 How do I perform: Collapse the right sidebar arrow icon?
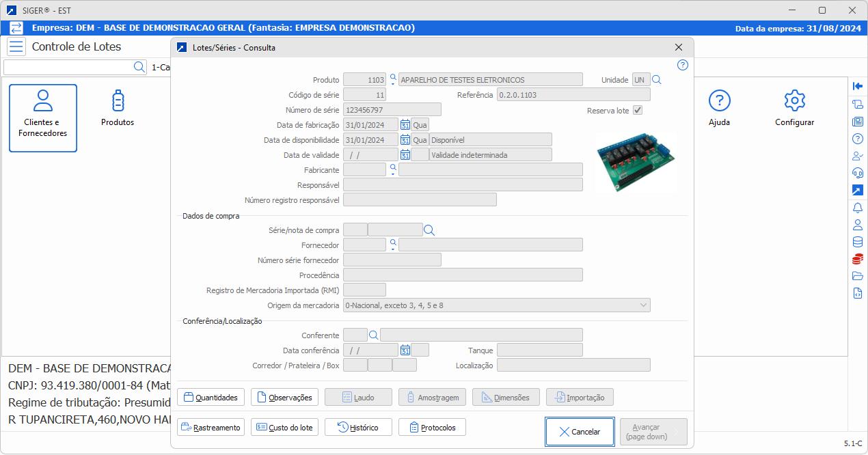(858, 86)
